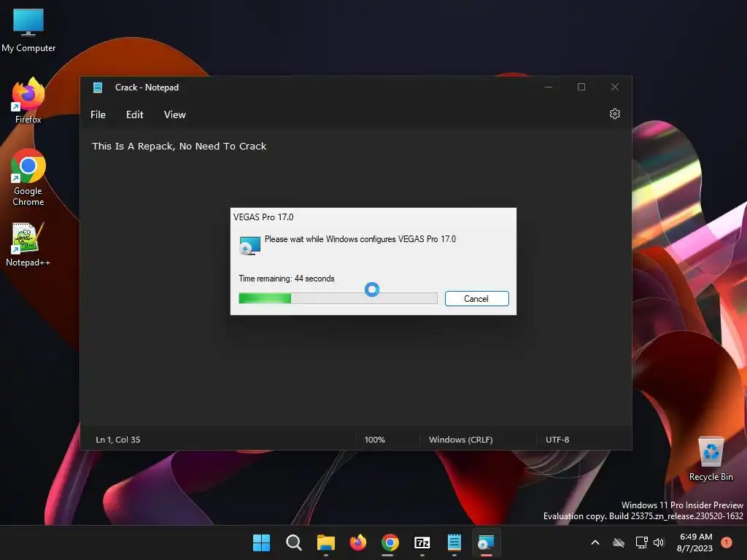Screen dimensions: 747x560
Task: Open the Recycle Bin
Action: 711,458
